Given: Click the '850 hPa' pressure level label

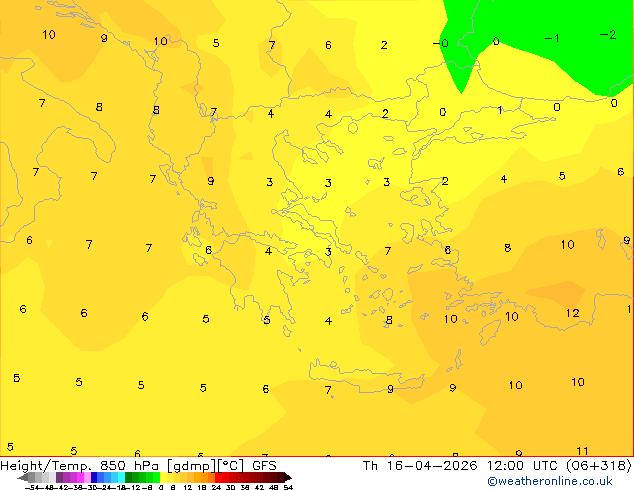Looking at the screenshot, I should click(x=129, y=466).
